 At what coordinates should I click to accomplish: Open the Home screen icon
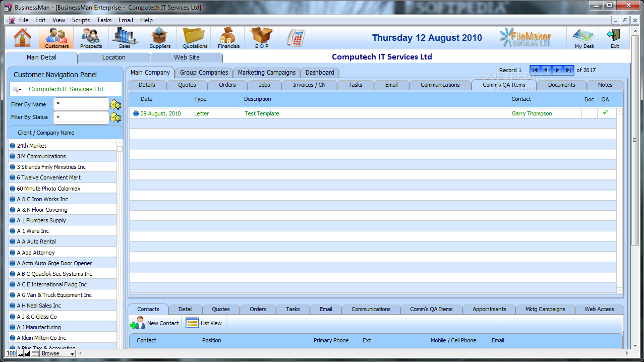point(22,38)
